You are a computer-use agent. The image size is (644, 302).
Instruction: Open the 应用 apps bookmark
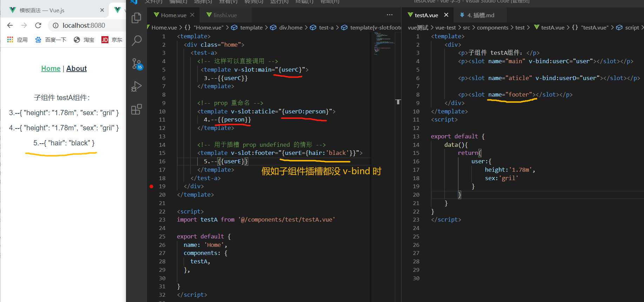tap(17, 40)
